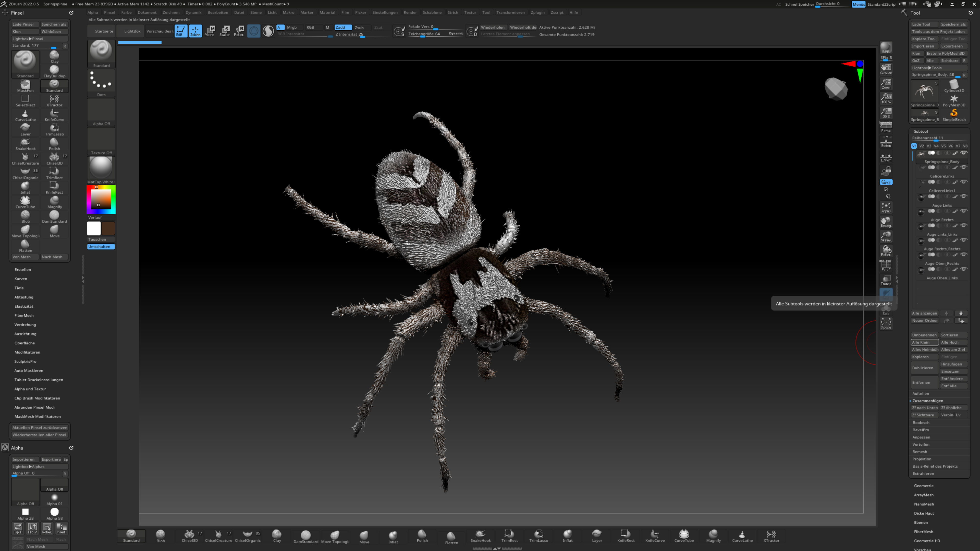Image resolution: width=980 pixels, height=551 pixels.
Task: Select the SimpleBrush tool thumbnail
Action: point(954,115)
